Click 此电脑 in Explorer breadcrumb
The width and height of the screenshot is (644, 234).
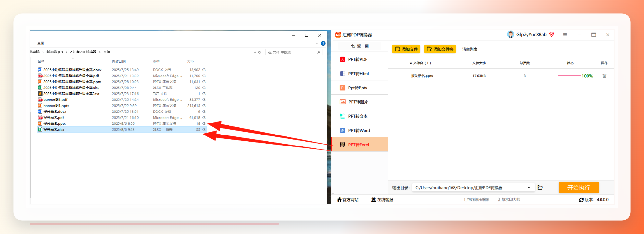coord(35,52)
